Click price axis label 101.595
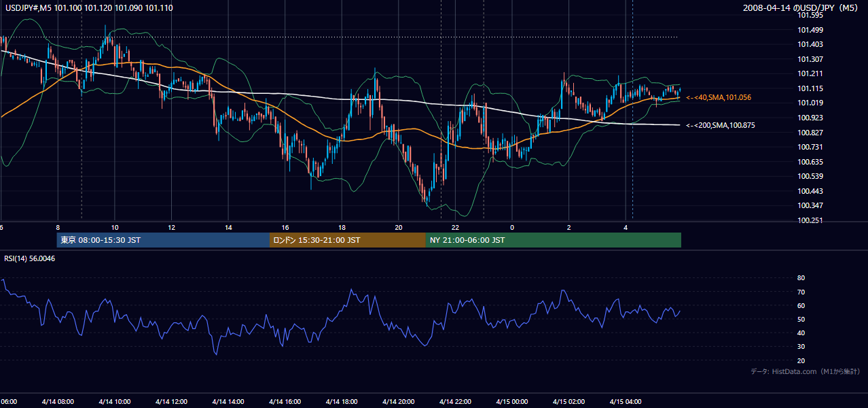 (x=810, y=15)
